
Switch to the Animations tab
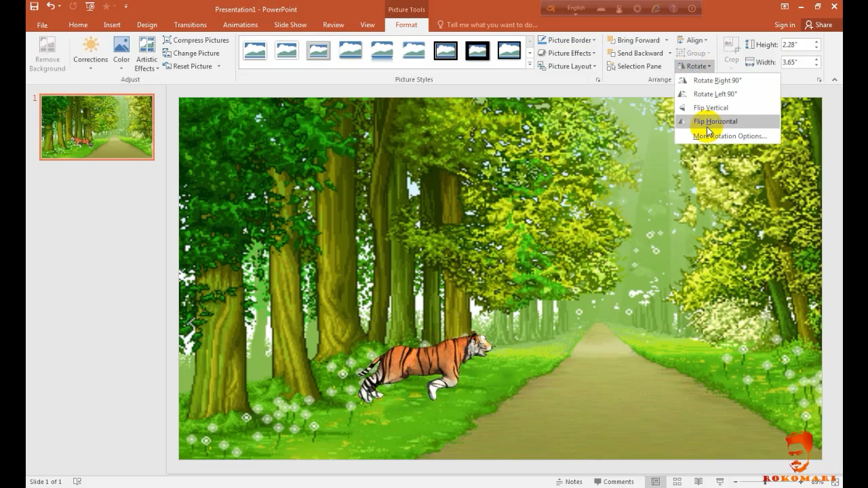pyautogui.click(x=241, y=25)
